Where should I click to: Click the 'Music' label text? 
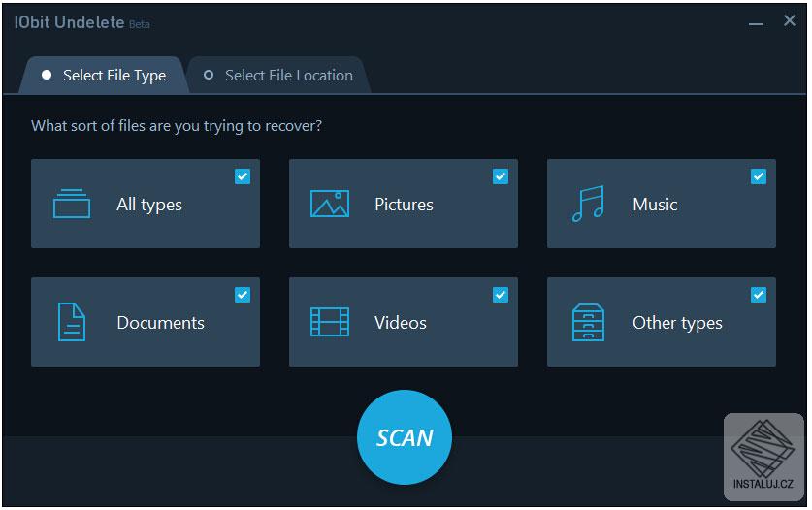tap(655, 205)
